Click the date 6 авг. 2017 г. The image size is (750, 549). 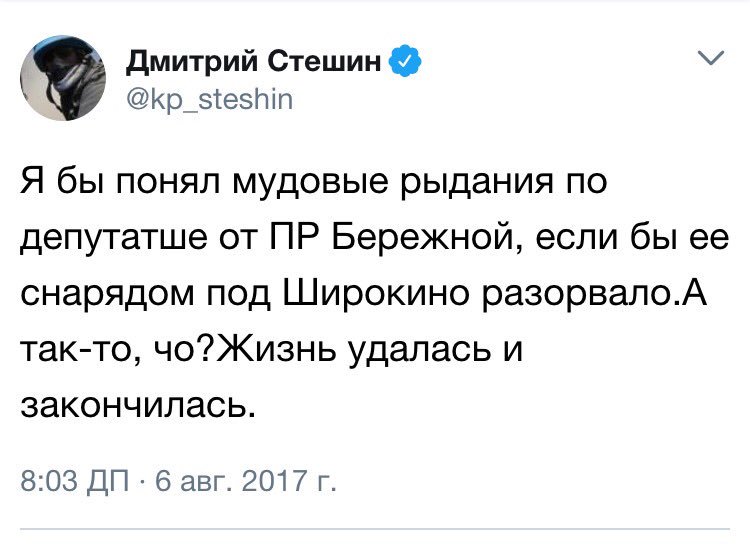(x=246, y=480)
